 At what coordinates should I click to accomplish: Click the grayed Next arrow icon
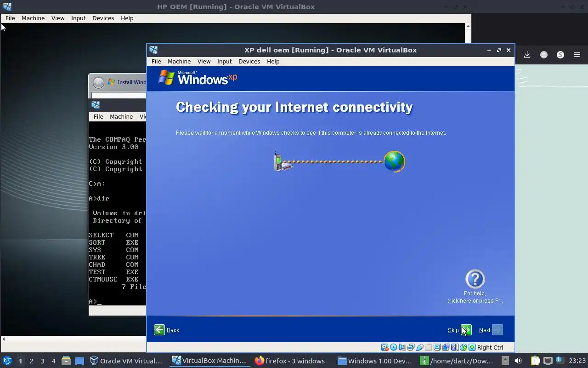[498, 330]
